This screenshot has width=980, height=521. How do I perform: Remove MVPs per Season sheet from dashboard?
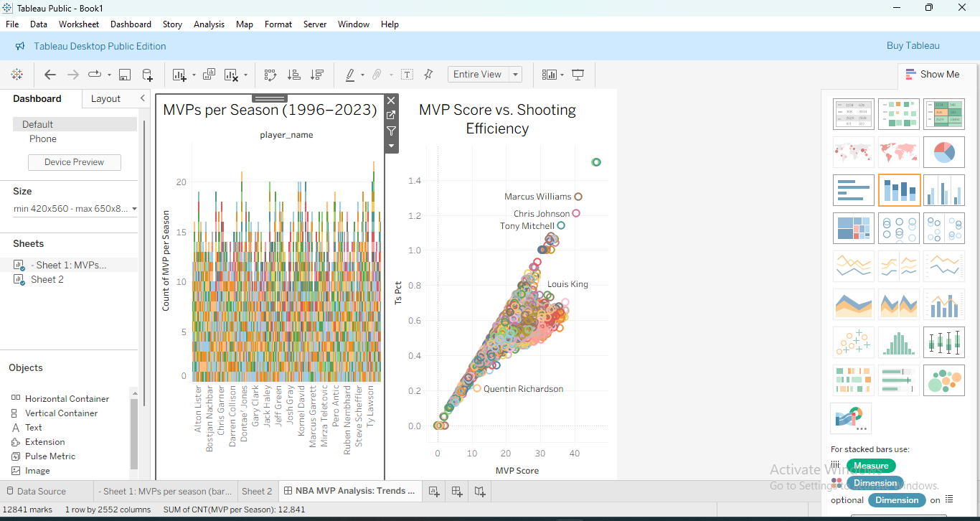(391, 100)
